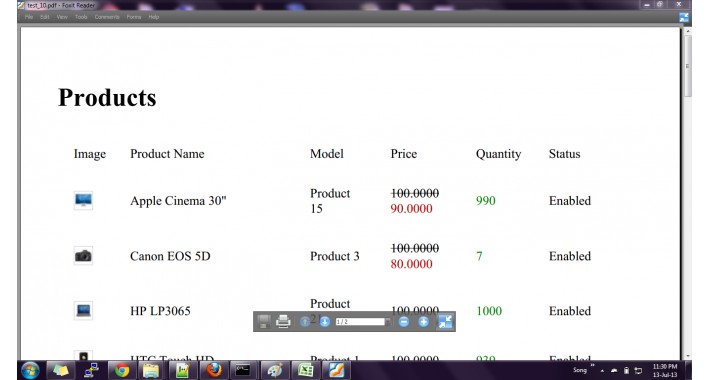Show hidden tray icons arrow
This screenshot has height=380, width=710.
[602, 371]
